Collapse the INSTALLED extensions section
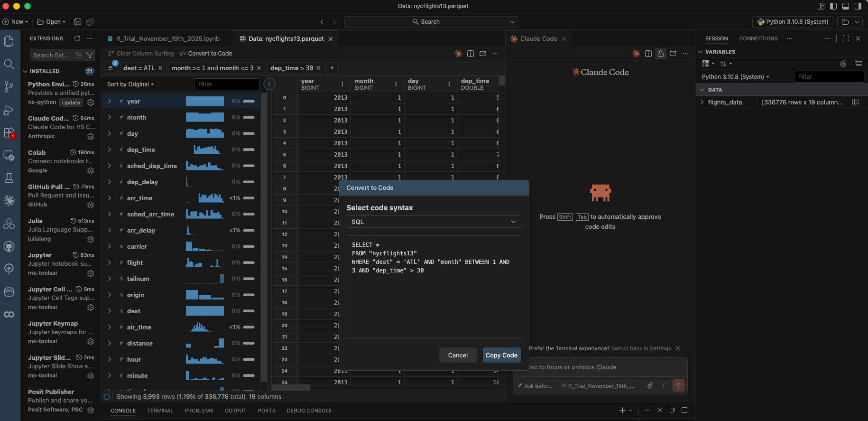 click(x=25, y=71)
